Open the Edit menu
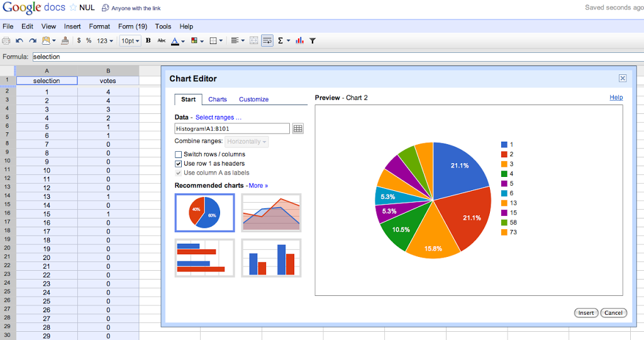Screen dimensions: 644x340 coord(28,26)
